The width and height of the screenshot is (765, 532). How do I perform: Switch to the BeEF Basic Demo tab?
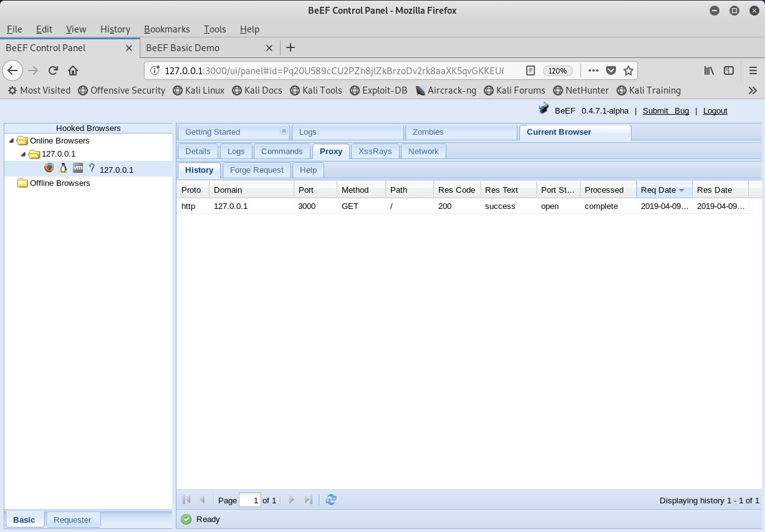point(209,48)
